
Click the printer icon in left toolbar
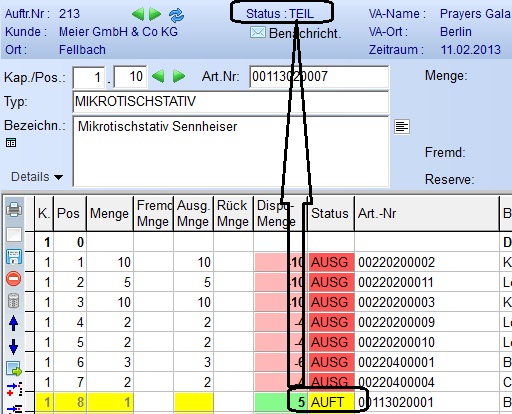click(14, 209)
